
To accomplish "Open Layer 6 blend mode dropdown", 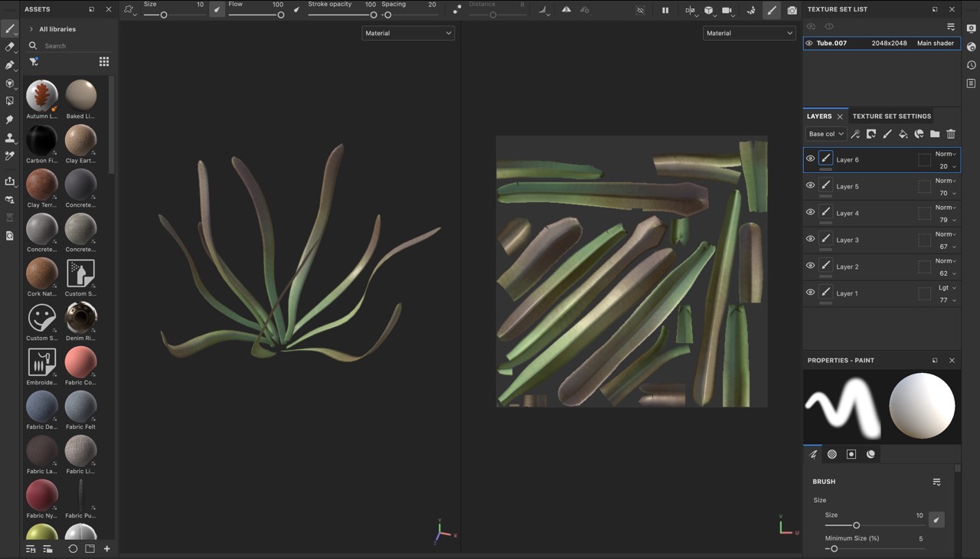I will pyautogui.click(x=946, y=154).
